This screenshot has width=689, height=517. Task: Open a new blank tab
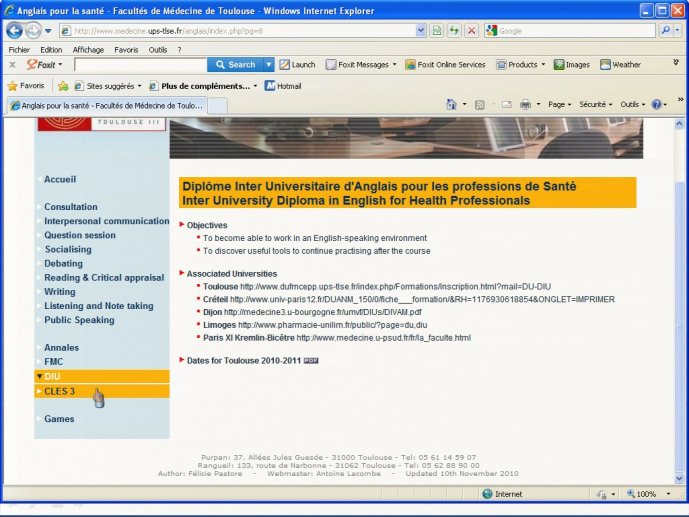click(x=217, y=106)
